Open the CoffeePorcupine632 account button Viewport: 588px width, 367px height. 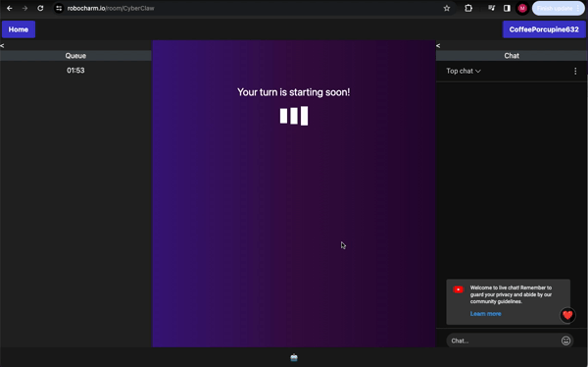coord(544,29)
